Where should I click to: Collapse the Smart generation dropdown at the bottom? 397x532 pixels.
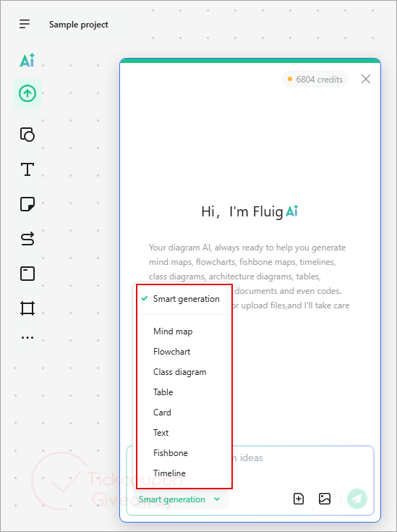(x=179, y=499)
